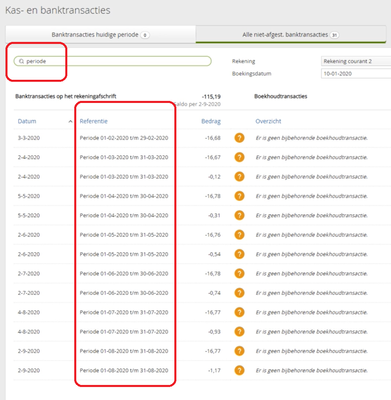Sort by the Datum column header
Image resolution: width=391 pixels, height=400 pixels.
pyautogui.click(x=27, y=121)
